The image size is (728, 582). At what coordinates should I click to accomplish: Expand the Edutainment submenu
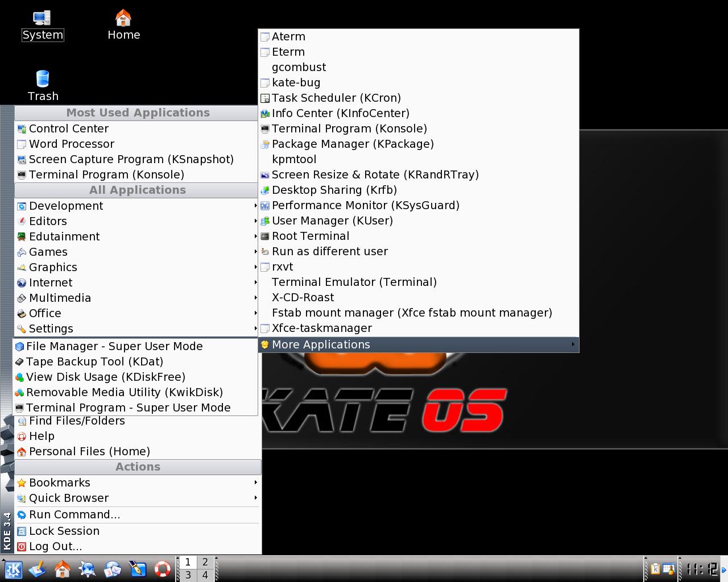click(136, 237)
